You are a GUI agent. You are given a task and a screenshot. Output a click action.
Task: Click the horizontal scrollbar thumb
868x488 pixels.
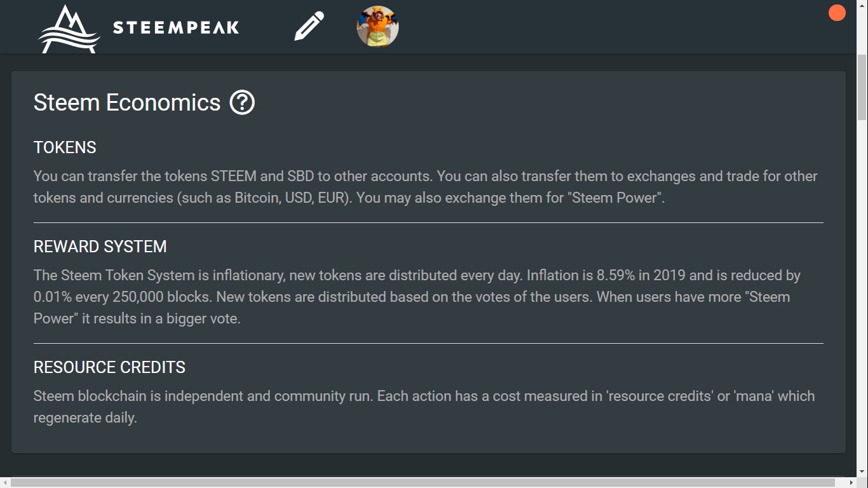pyautogui.click(x=423, y=483)
